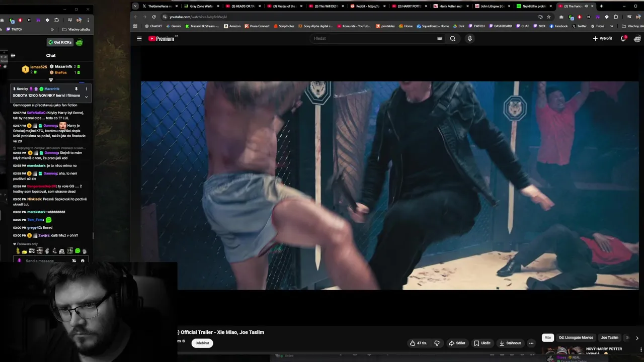
Task: Save video with Uložit button
Action: tap(482, 343)
